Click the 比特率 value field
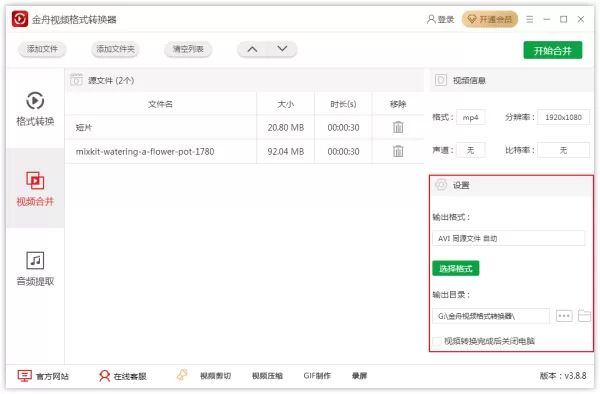This screenshot has width=600, height=394. [563, 150]
